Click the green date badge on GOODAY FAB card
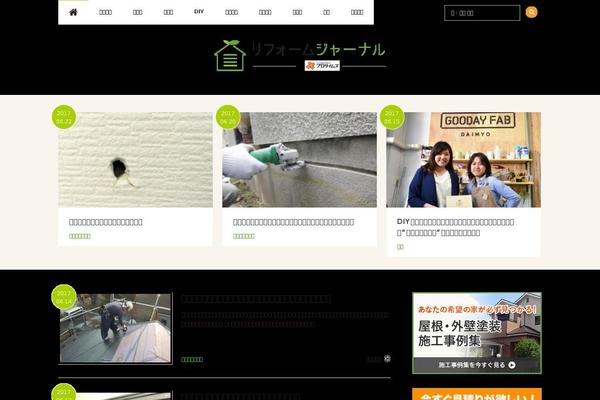The image size is (600, 400). click(392, 117)
